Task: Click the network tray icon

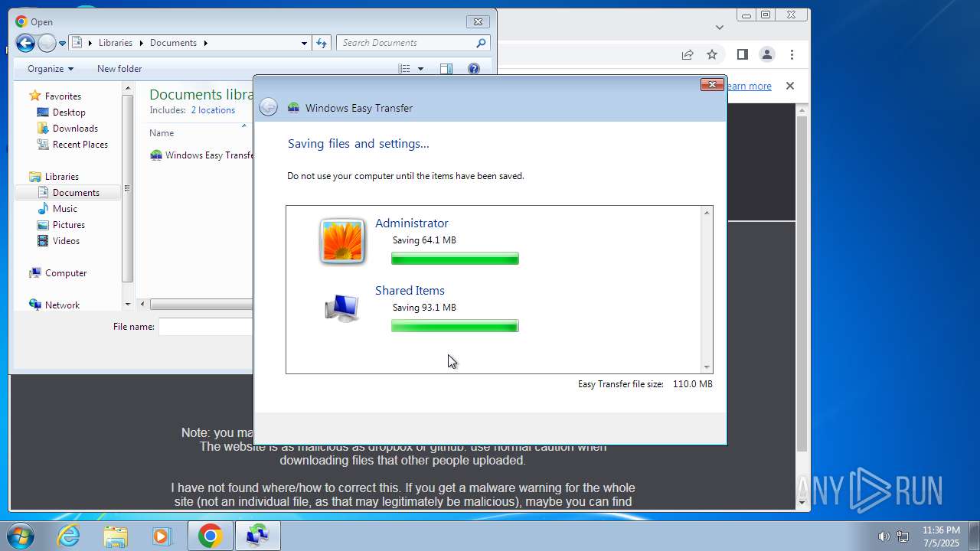Action: (903, 536)
